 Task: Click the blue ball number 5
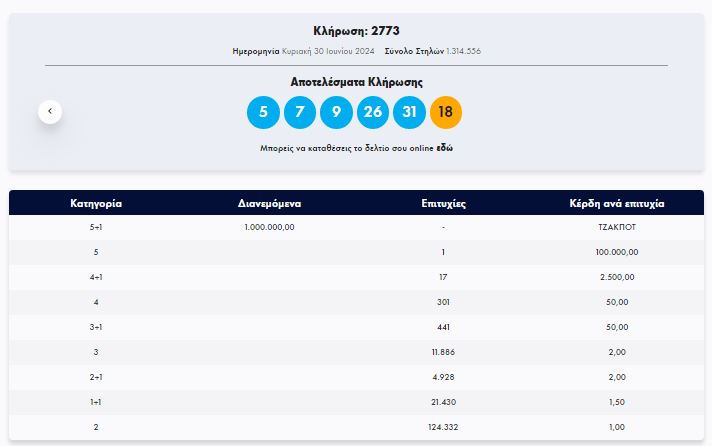(x=263, y=112)
